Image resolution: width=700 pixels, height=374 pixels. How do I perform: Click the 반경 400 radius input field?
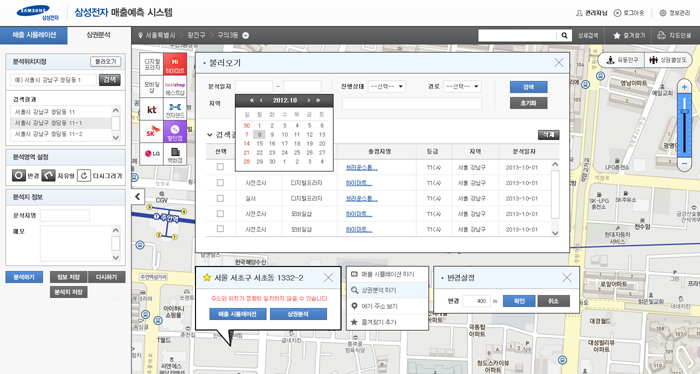click(476, 301)
